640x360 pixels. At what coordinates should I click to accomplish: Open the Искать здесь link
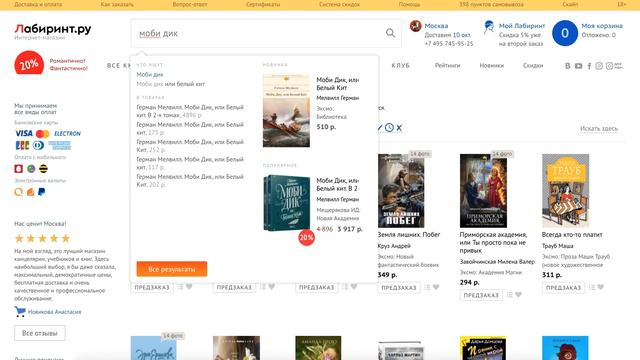tap(599, 129)
